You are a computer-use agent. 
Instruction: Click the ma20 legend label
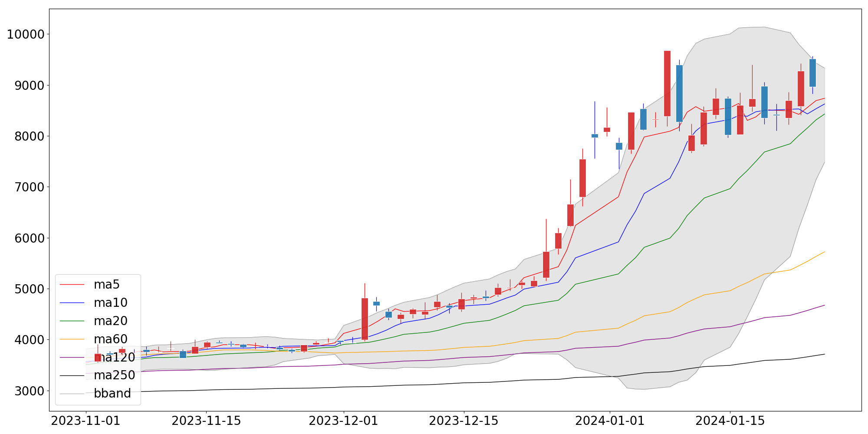click(x=110, y=321)
